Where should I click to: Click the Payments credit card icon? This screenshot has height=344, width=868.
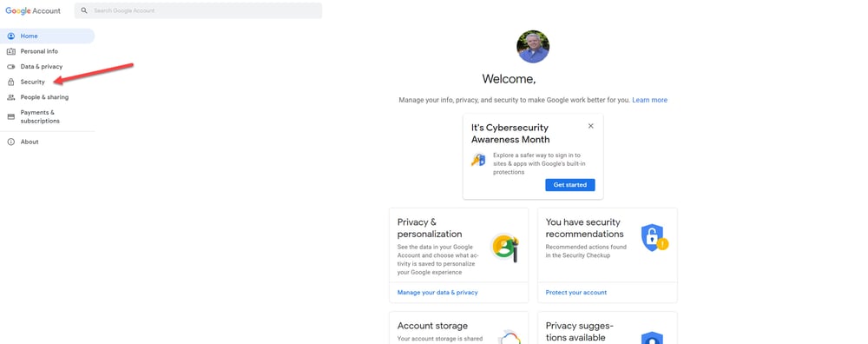click(11, 117)
